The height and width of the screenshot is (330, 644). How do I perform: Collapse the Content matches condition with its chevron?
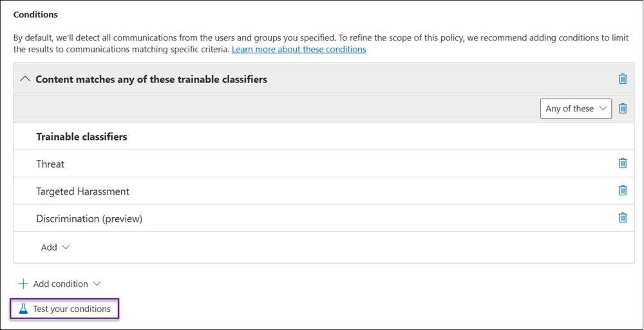(x=25, y=79)
